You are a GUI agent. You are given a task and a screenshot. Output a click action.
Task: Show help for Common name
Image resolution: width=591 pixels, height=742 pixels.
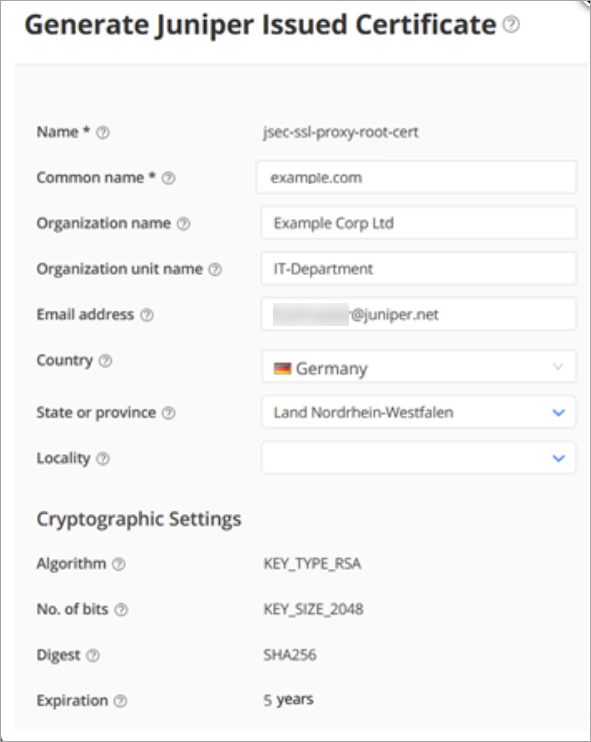point(168,178)
